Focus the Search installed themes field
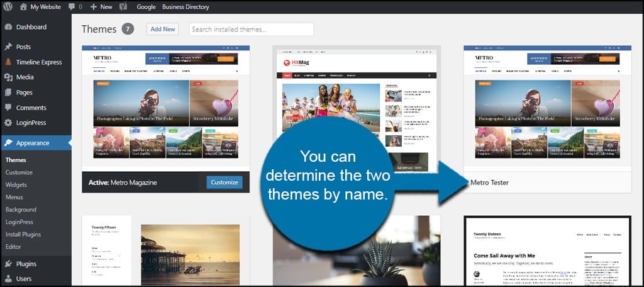 pos(252,29)
